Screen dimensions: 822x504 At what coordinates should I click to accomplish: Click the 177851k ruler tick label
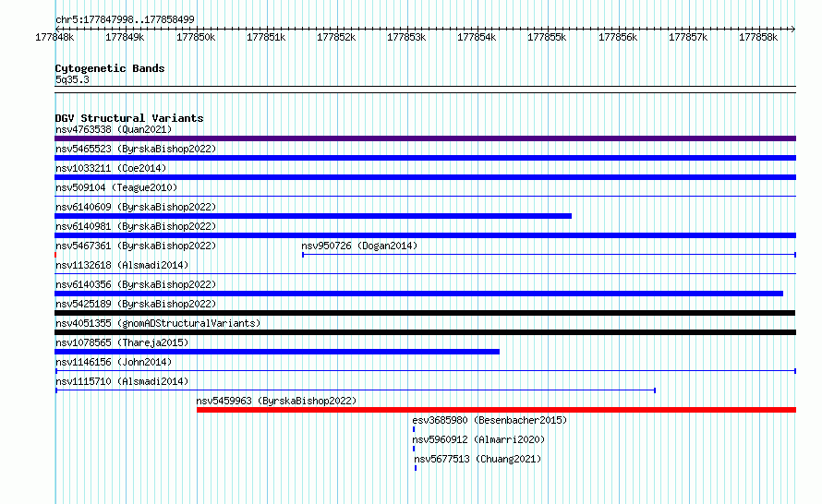266,37
